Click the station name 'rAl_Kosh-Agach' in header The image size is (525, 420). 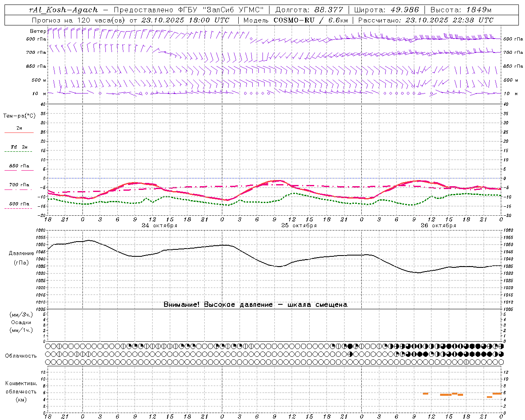pyautogui.click(x=64, y=10)
